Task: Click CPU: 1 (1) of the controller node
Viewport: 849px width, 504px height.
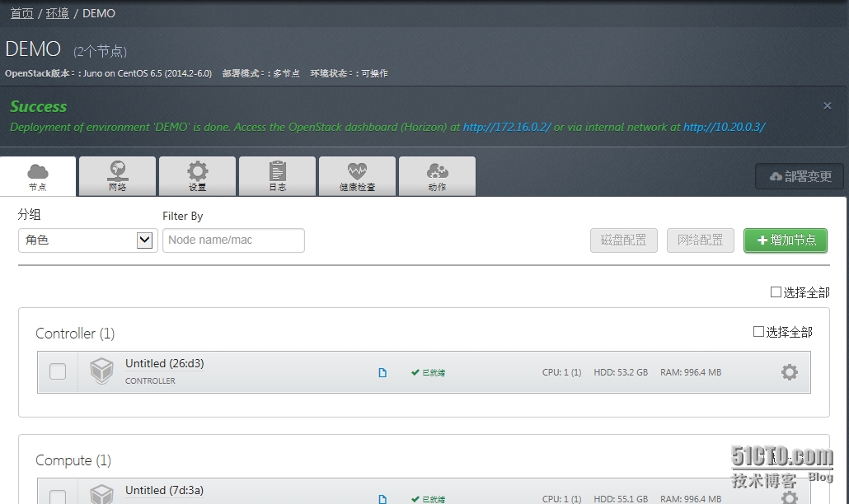Action: (x=561, y=372)
